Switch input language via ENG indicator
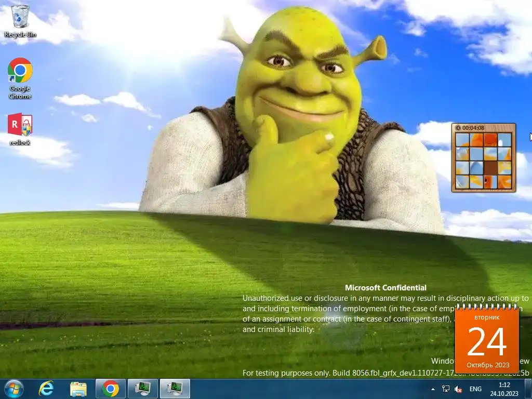 coord(475,389)
